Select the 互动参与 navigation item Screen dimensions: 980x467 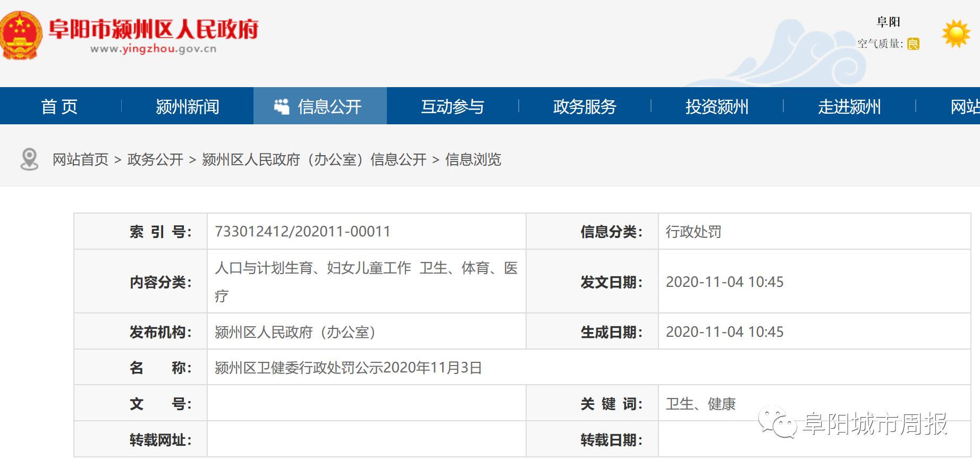pyautogui.click(x=452, y=107)
